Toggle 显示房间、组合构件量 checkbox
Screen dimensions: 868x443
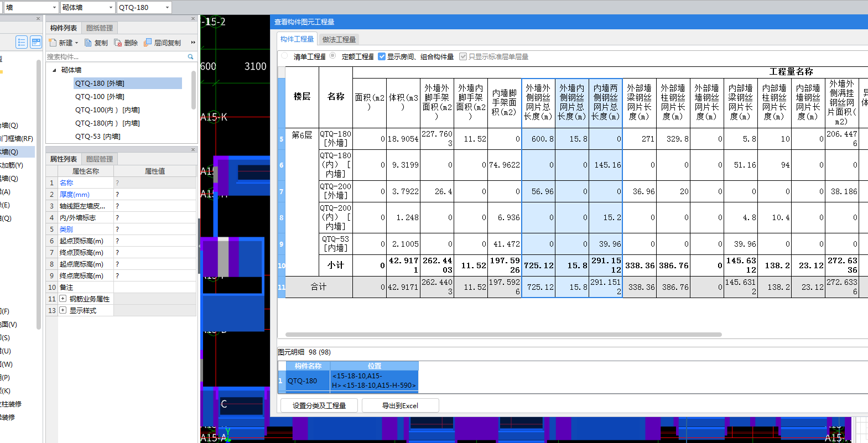[382, 56]
